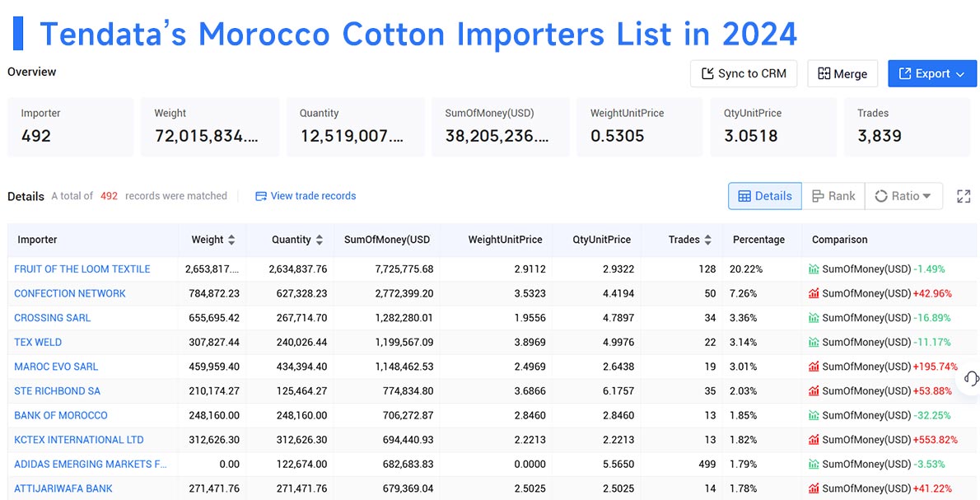Click the chart icon in TEX WELD row

click(x=814, y=343)
